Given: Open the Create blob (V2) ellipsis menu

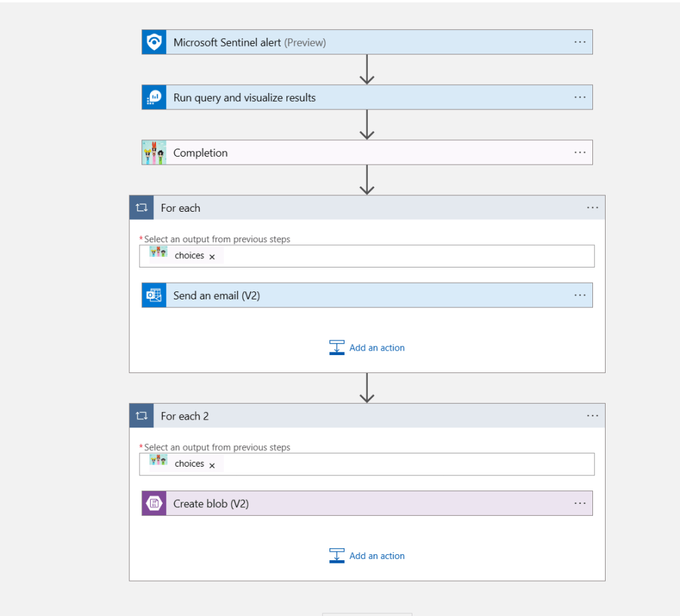Looking at the screenshot, I should pyautogui.click(x=580, y=504).
